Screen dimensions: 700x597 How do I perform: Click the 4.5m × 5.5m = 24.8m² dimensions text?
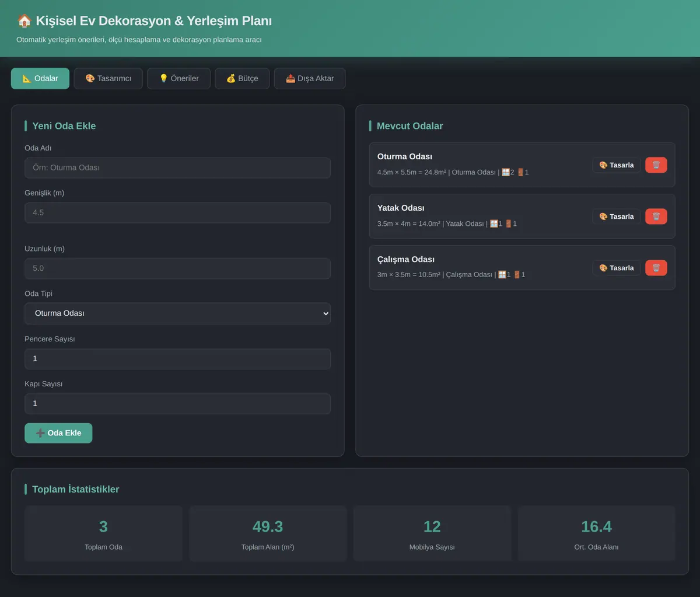[x=411, y=172]
